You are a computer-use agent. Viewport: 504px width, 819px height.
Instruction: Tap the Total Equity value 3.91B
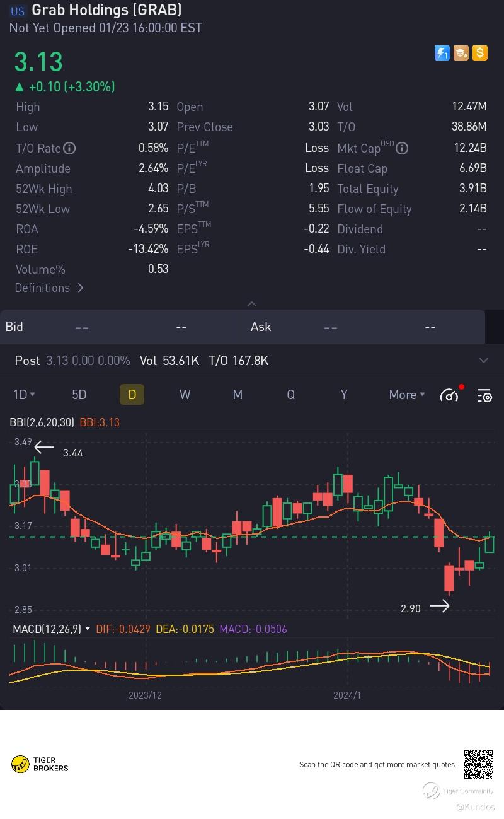click(x=473, y=189)
